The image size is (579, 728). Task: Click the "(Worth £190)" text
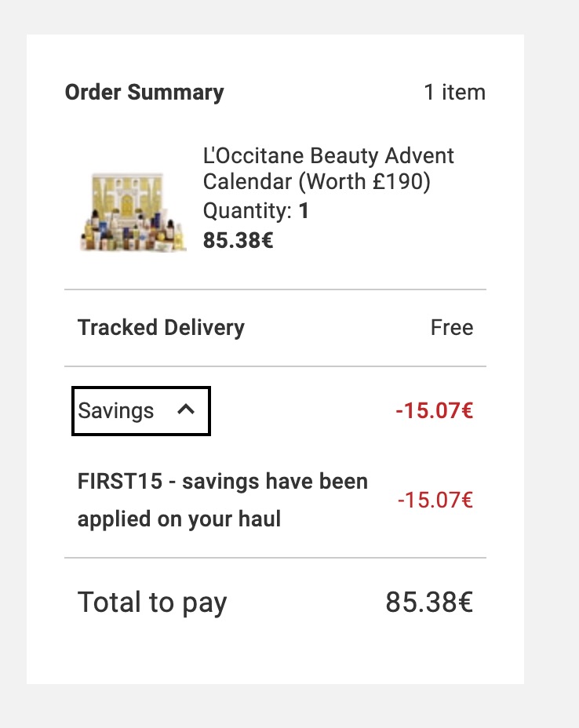click(364, 182)
